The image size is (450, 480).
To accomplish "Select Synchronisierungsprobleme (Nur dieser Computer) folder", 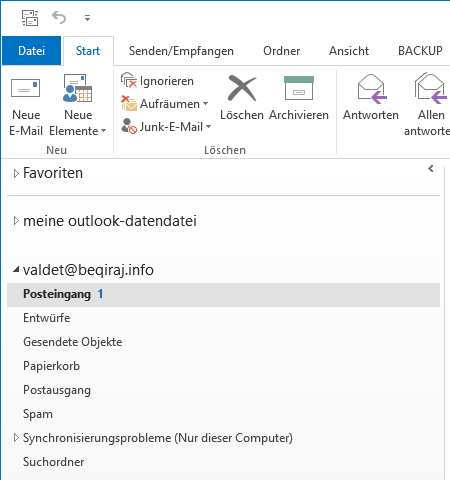I will [158, 438].
